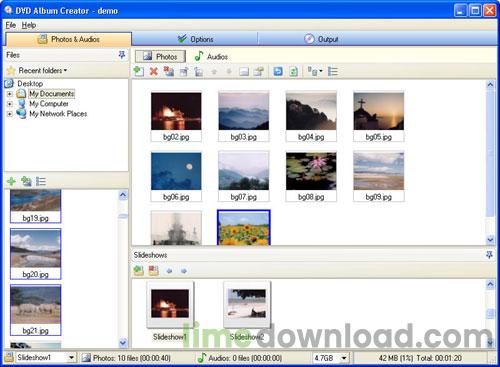500x367 pixels.
Task: Expand the My Network Places tree node
Action: pyautogui.click(x=9, y=114)
